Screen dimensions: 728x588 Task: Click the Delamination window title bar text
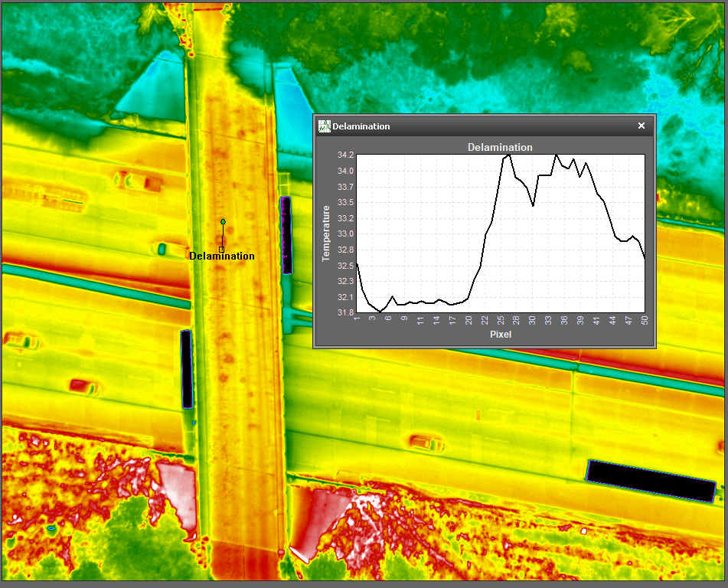[361, 126]
